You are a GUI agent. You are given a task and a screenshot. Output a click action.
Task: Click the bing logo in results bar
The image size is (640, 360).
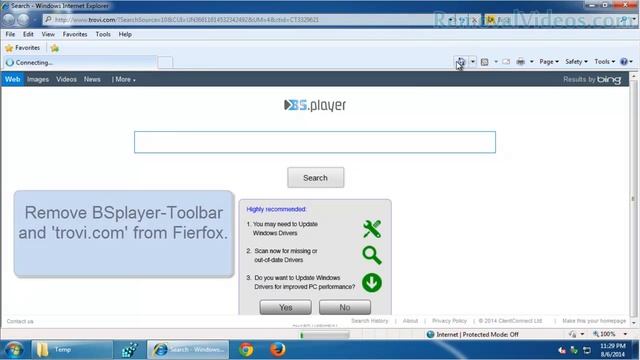pyautogui.click(x=609, y=80)
